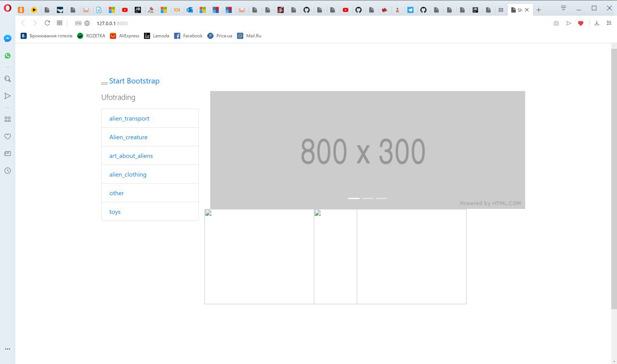Open start page grid in address bar
This screenshot has height=364, width=617.
click(x=60, y=23)
